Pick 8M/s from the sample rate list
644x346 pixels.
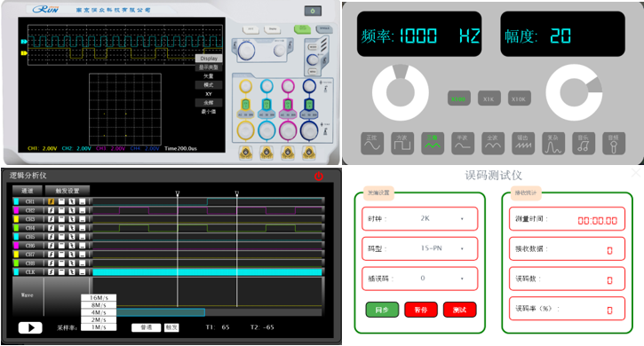coord(99,305)
